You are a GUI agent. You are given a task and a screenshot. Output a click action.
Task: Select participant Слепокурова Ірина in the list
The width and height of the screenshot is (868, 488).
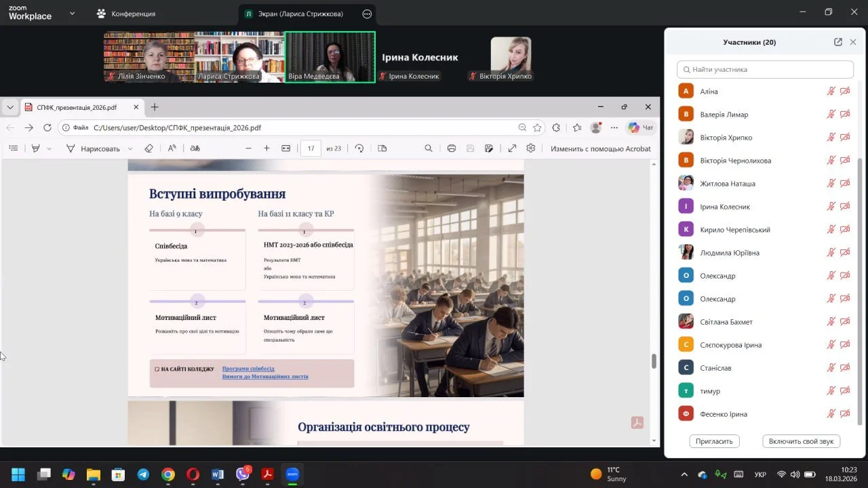pos(765,345)
